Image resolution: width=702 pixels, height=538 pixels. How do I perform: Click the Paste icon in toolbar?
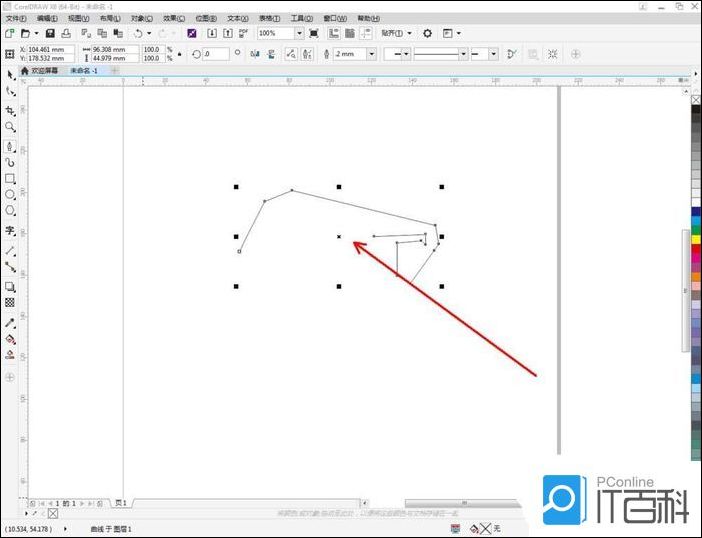click(x=118, y=33)
